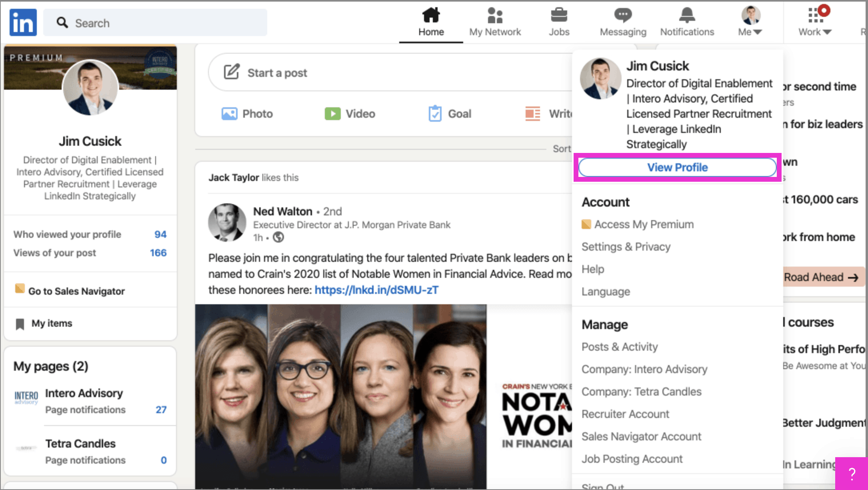Open the Jobs tab
Image resolution: width=868 pixels, height=490 pixels.
click(559, 22)
